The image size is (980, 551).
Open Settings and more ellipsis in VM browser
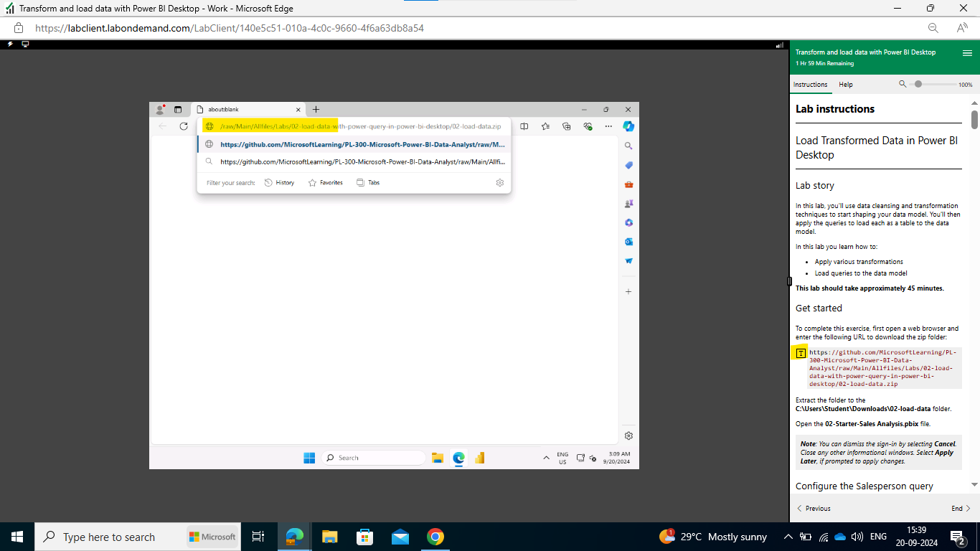pyautogui.click(x=608, y=126)
